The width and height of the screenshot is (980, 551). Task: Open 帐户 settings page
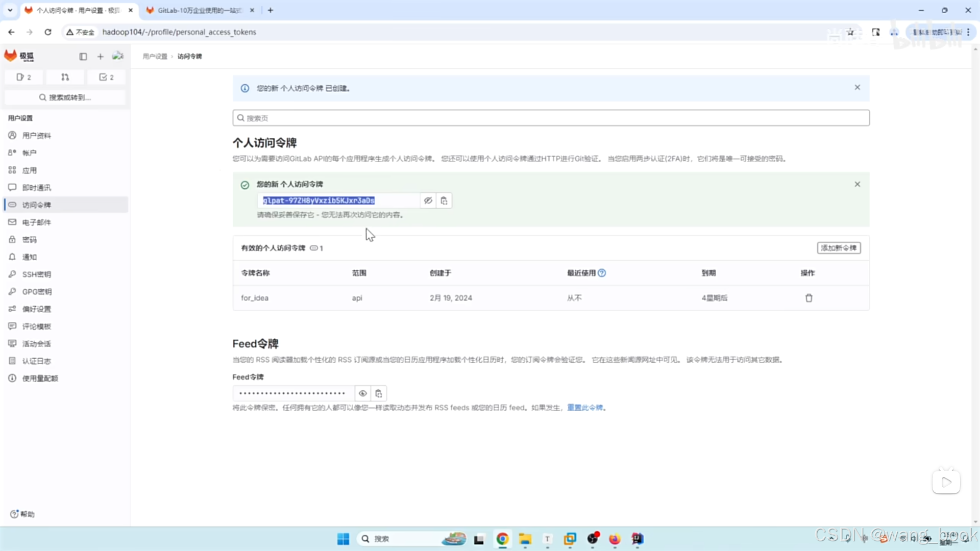[x=65, y=153]
